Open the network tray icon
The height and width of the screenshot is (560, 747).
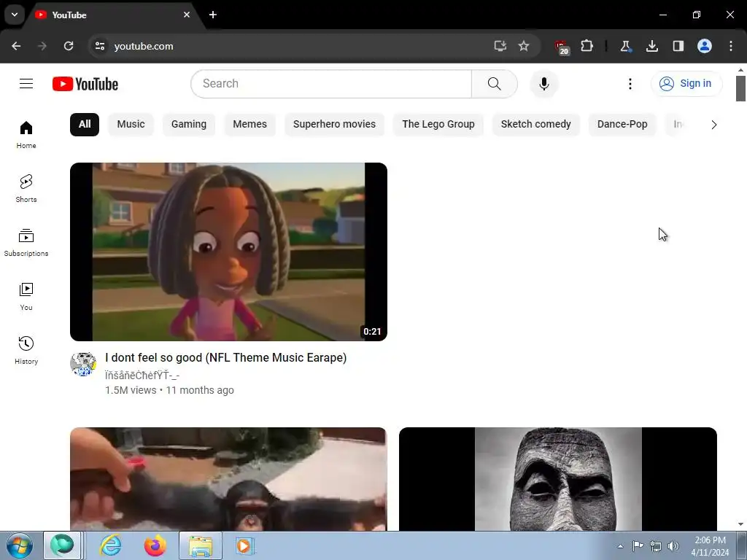656,546
